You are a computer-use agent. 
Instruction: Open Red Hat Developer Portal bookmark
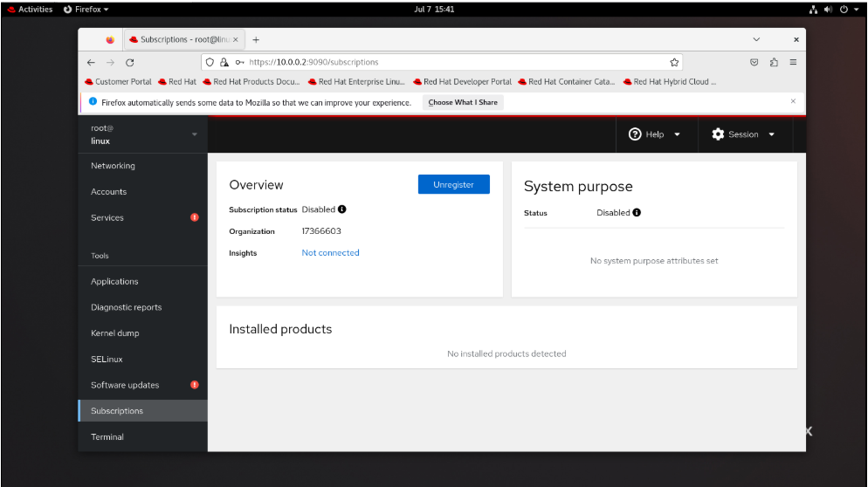coord(462,82)
